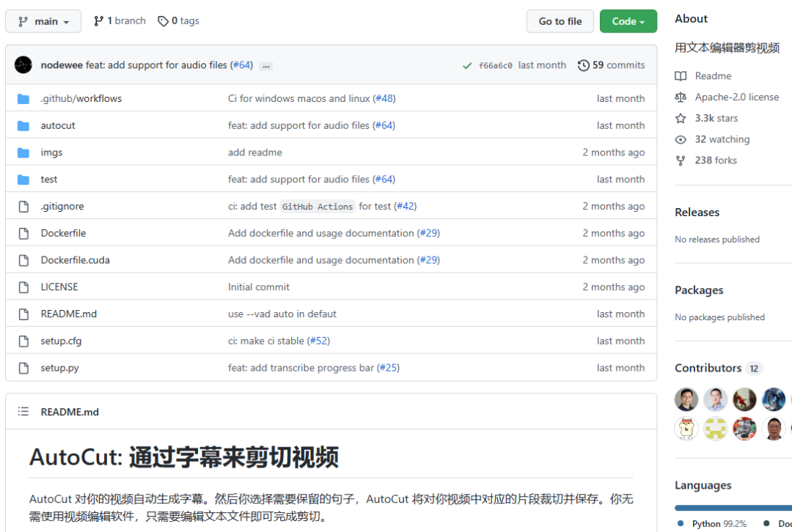Expand commit message ellipsis button
This screenshot has width=792, height=532.
[x=266, y=66]
